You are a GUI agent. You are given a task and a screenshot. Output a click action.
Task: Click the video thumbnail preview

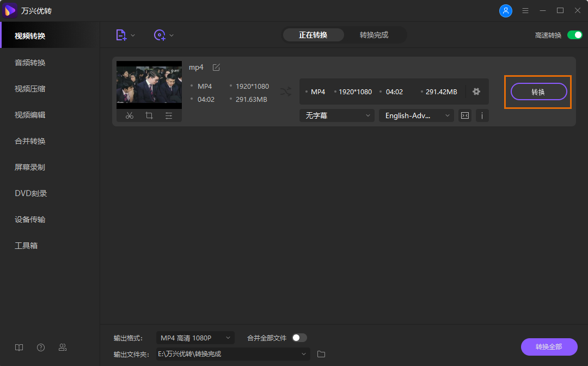point(149,85)
